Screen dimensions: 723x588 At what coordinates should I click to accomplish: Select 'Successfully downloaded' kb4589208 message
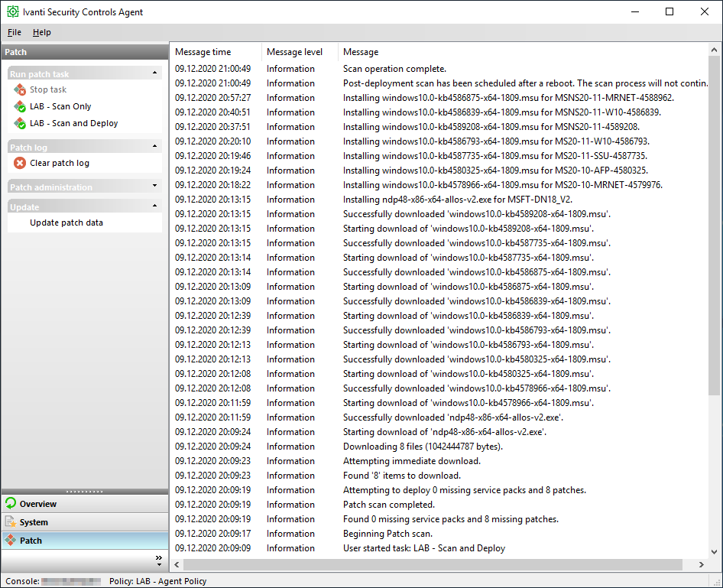pyautogui.click(x=477, y=214)
